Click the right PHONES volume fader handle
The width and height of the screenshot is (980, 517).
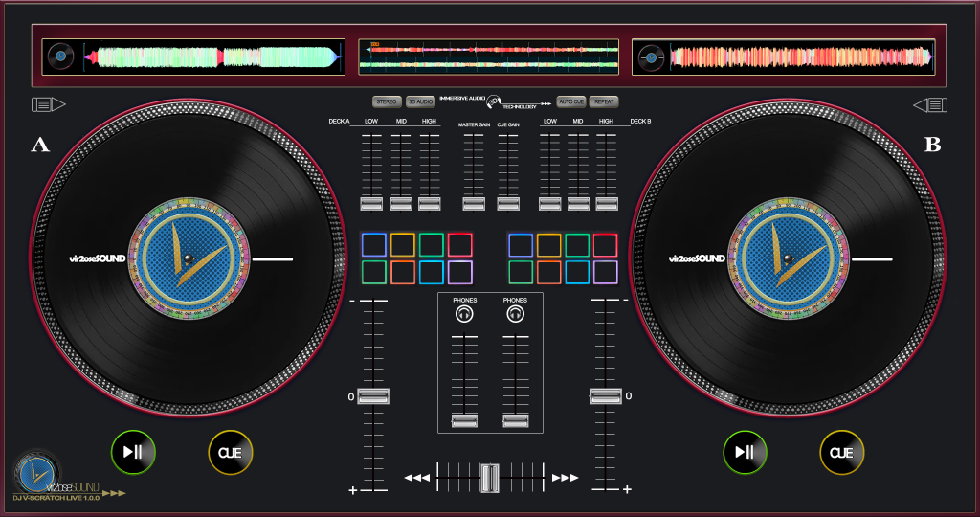pos(516,420)
